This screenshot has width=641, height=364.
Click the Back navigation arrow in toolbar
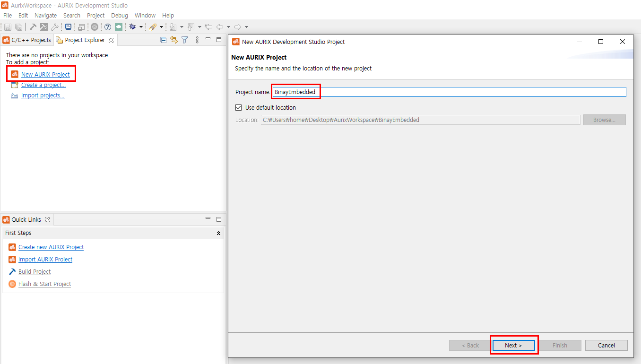click(x=220, y=27)
